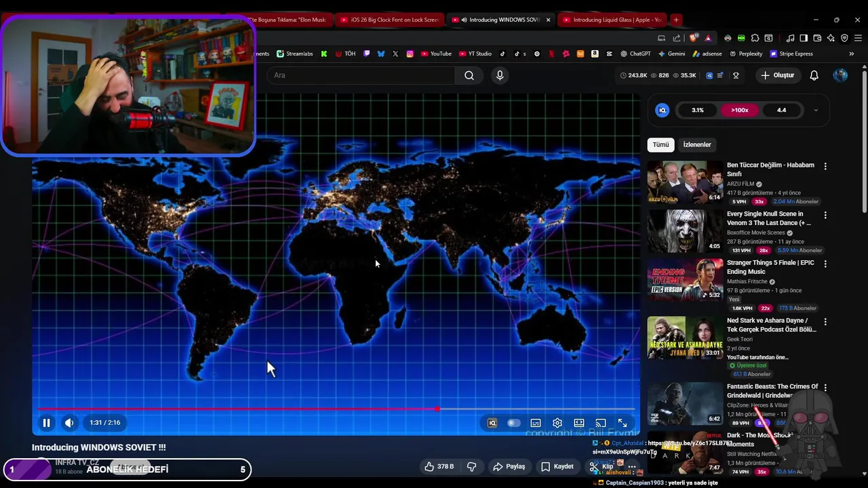The width and height of the screenshot is (868, 488).
Task: Toggle the browser sidebar panel icon
Action: coord(803,38)
